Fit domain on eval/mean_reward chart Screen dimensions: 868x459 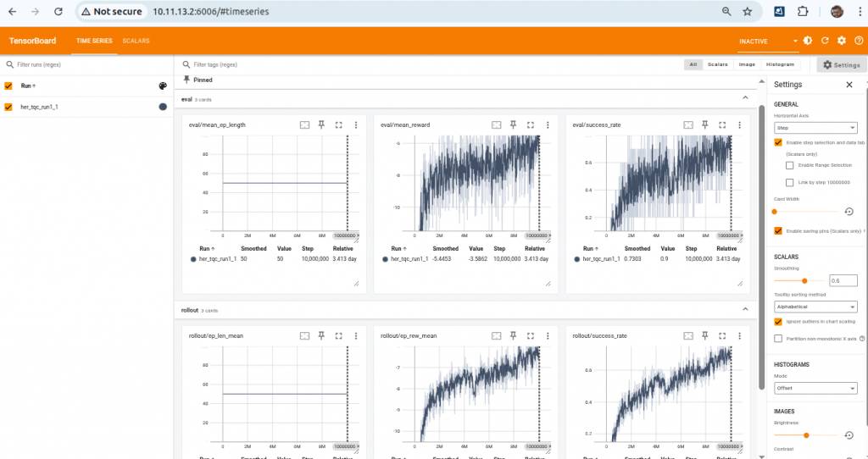497,125
